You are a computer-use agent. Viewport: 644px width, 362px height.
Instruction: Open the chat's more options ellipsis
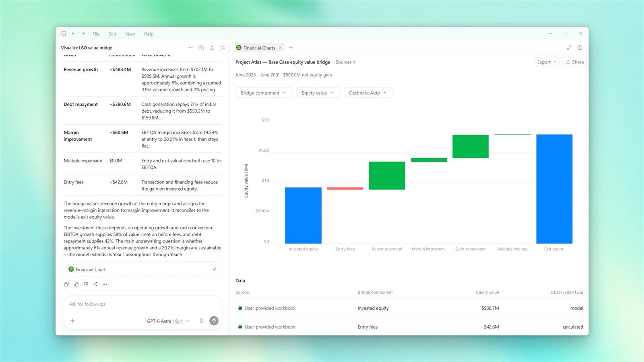pyautogui.click(x=190, y=47)
